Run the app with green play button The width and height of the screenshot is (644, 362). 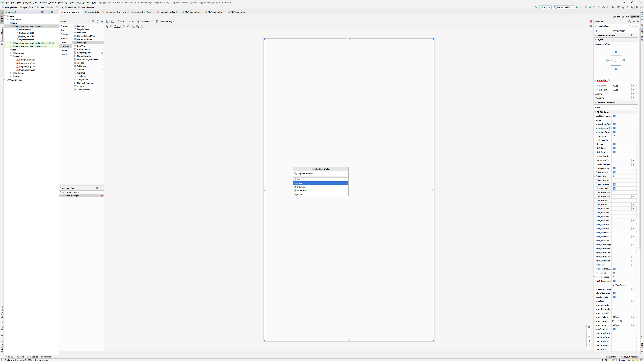tap(577, 7)
